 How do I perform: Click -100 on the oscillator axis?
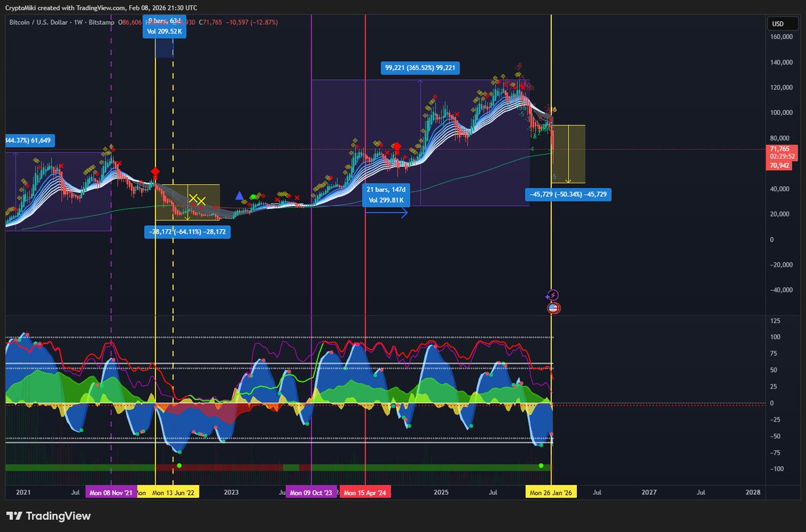(776, 469)
